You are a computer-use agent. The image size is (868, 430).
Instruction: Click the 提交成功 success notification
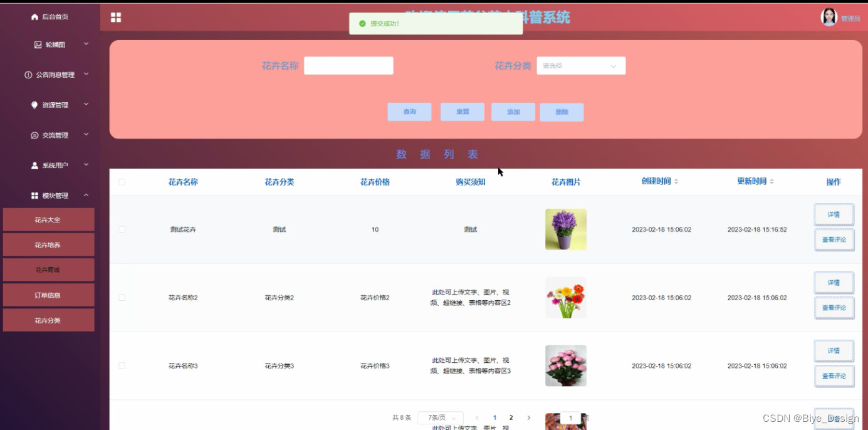436,24
